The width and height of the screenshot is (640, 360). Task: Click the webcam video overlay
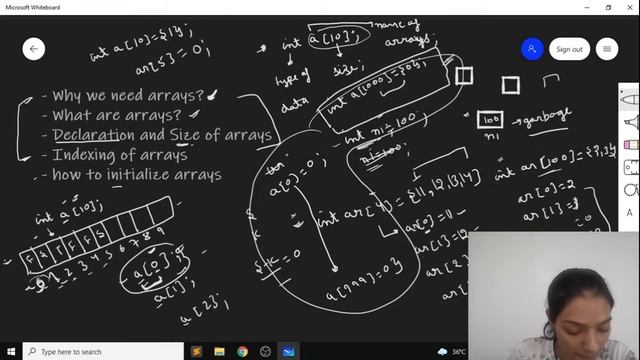tap(554, 296)
